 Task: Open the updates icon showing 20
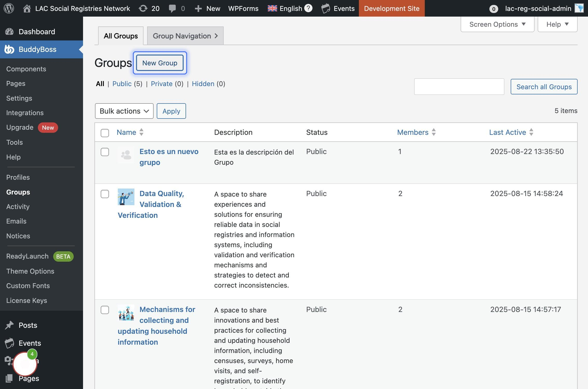[x=143, y=8]
